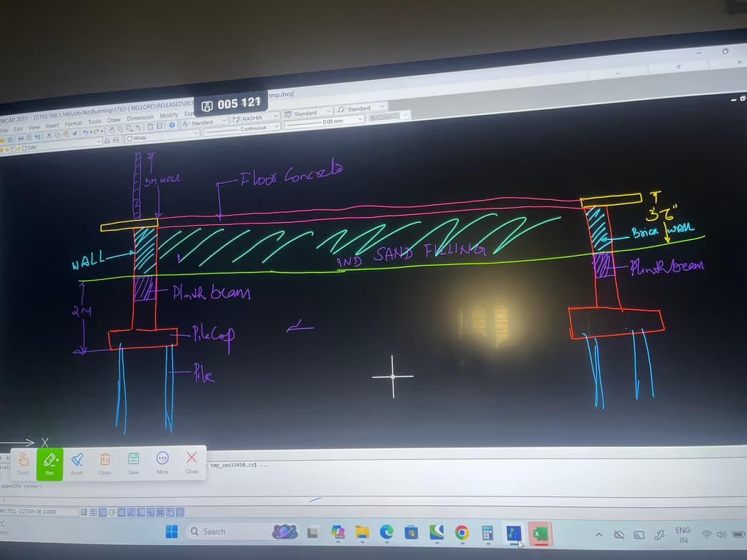Click the Clean trash icon
This screenshot has height=560, width=747.
(105, 463)
